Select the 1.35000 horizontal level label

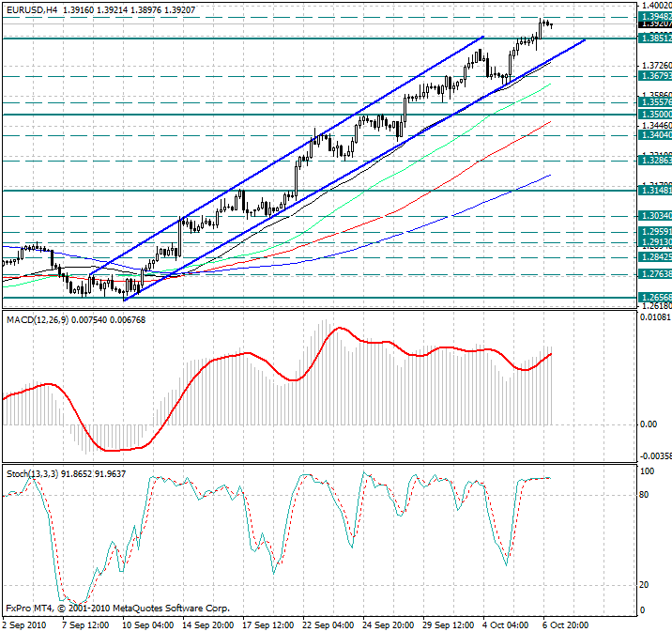[x=654, y=114]
